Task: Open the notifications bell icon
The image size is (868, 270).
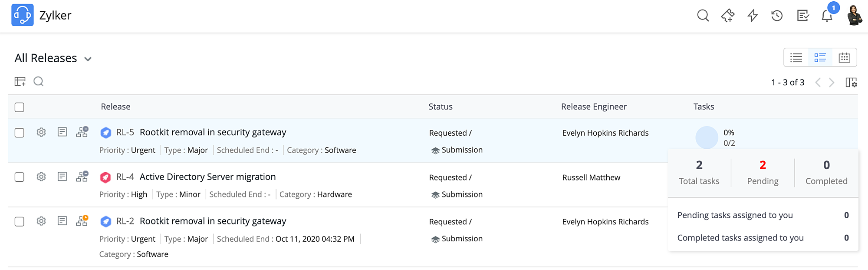Action: coord(827,16)
